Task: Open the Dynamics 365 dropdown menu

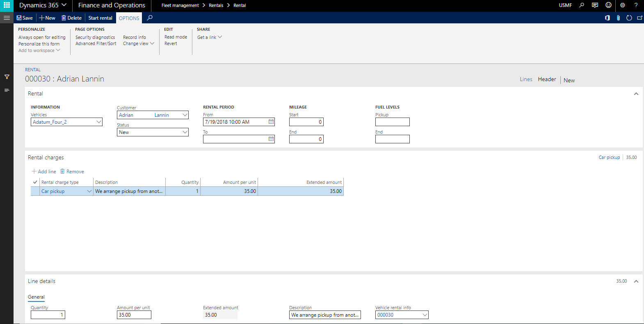Action: 43,5
